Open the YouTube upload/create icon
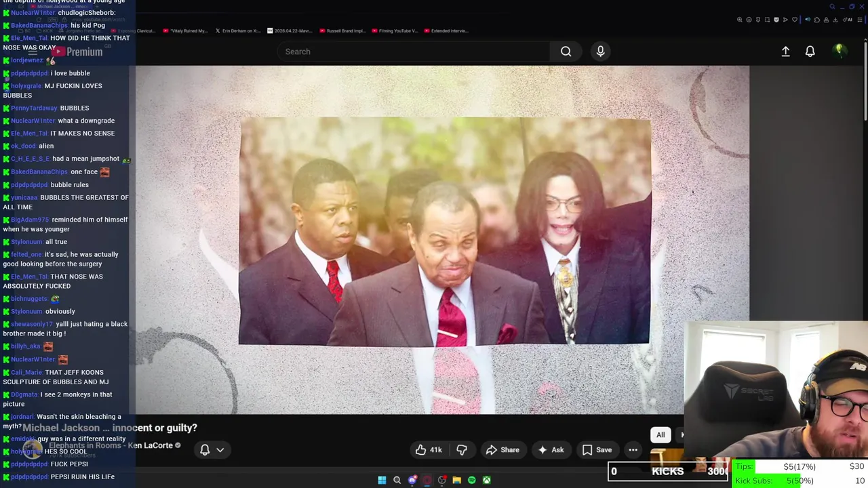Screen dimensions: 868x488 [x=785, y=52]
